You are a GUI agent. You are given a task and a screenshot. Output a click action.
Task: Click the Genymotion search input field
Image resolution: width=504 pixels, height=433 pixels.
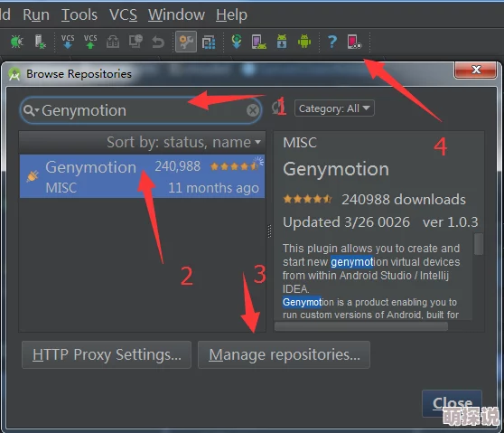click(x=141, y=110)
